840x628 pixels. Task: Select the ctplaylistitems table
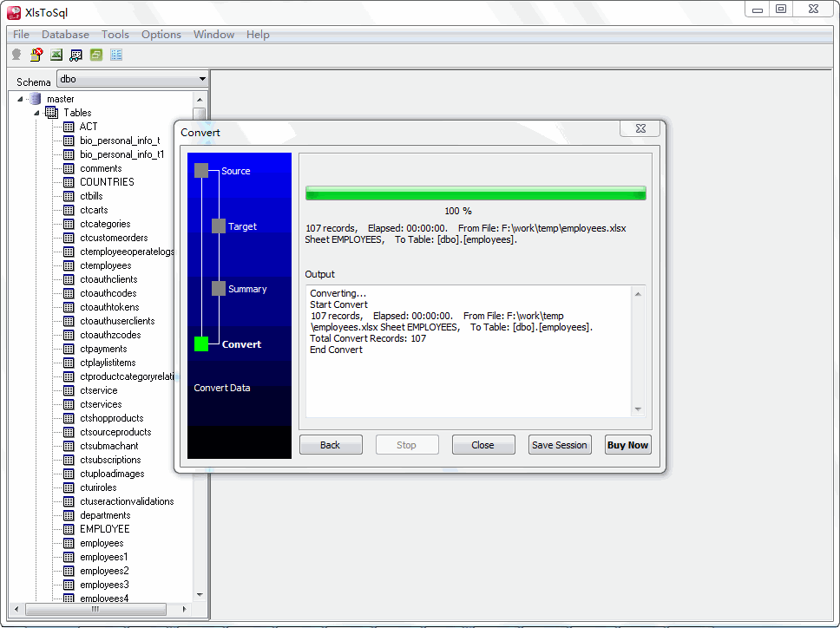click(108, 363)
